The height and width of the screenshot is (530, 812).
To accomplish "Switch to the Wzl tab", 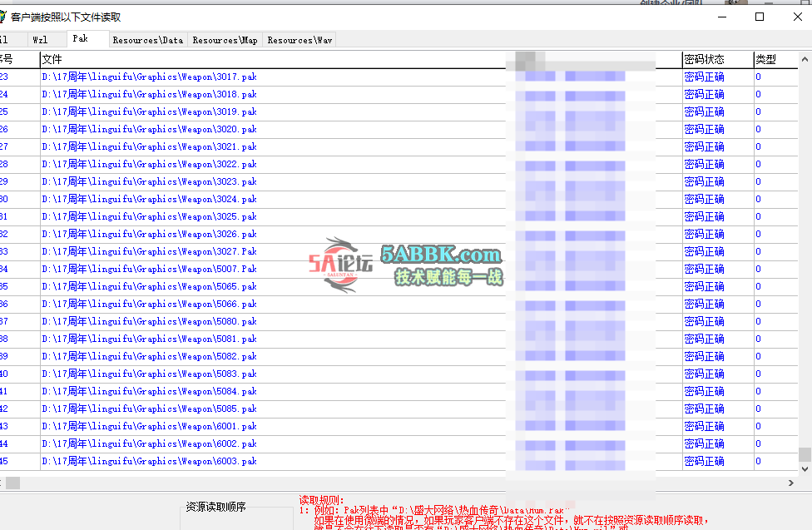I will click(x=40, y=40).
